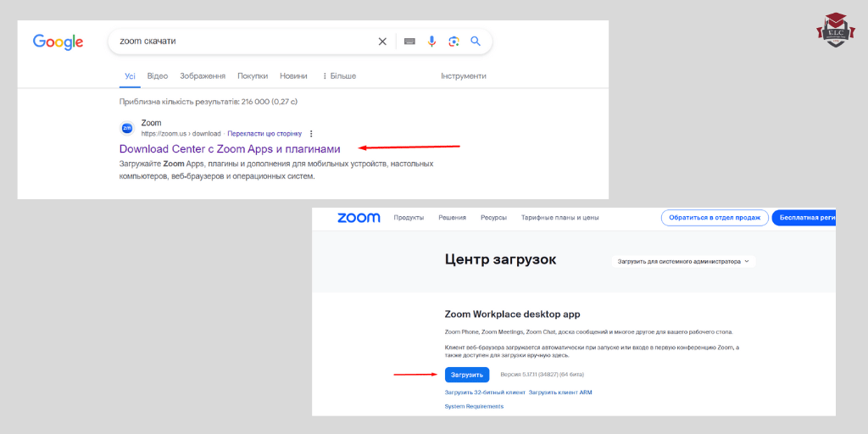Open 'Ресурсы' menu on Zoom site
Screen dimensions: 868x434
click(x=494, y=218)
